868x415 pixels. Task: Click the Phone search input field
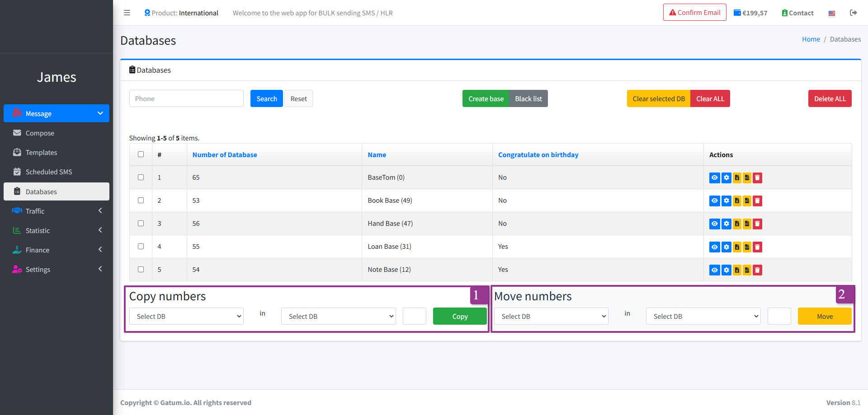[x=186, y=98]
